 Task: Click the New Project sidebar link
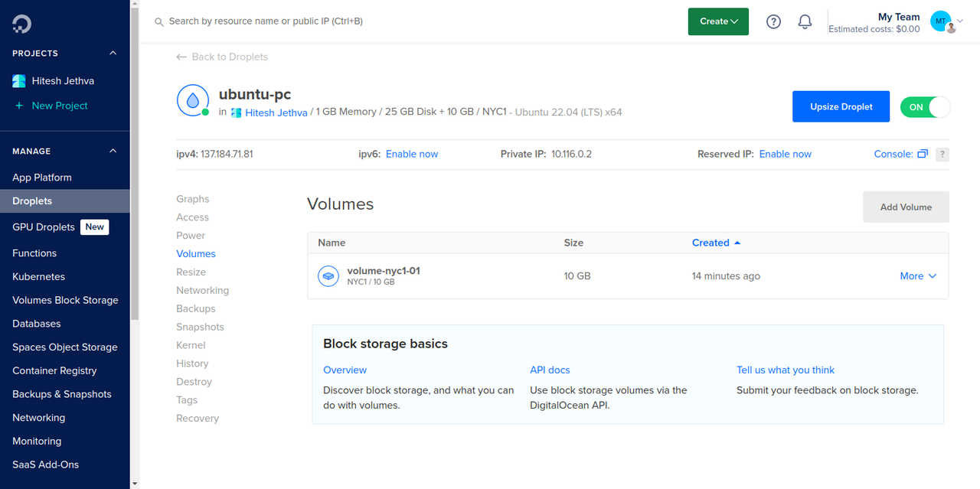(60, 106)
